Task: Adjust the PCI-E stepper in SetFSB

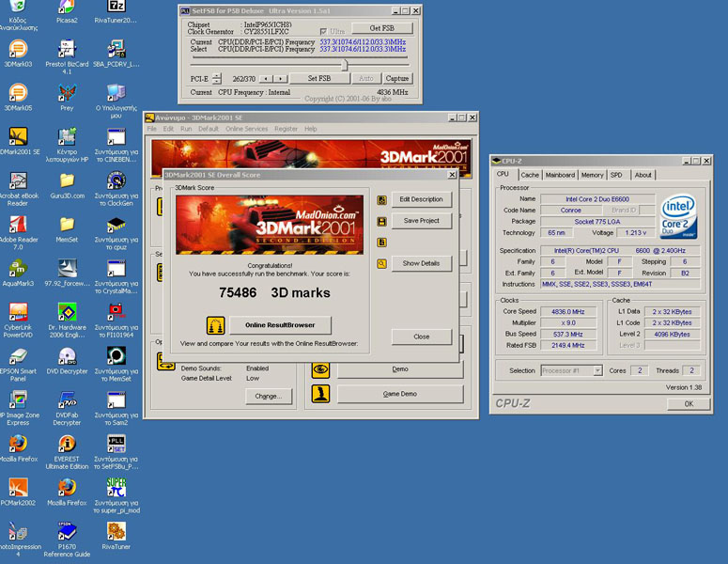Action: (x=217, y=79)
